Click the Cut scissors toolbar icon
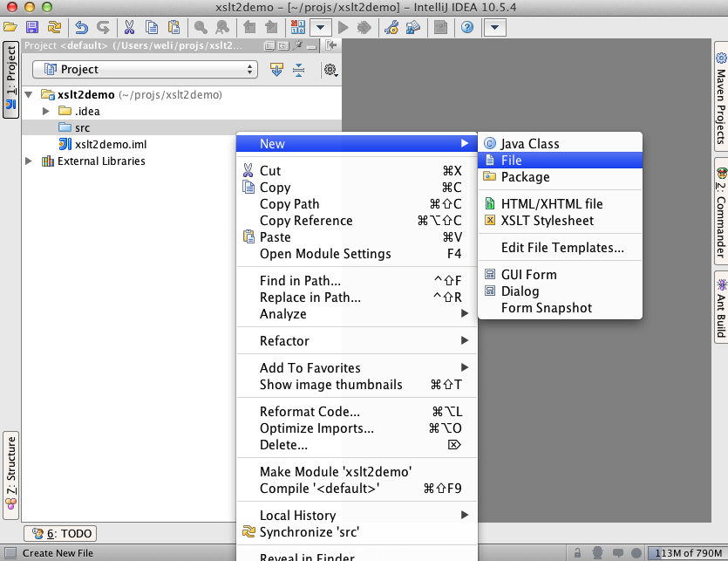This screenshot has height=561, width=728. [x=129, y=27]
